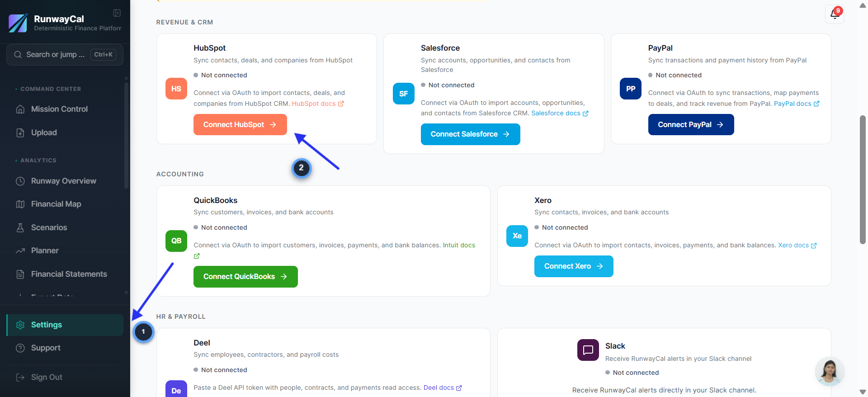The image size is (868, 397).
Task: Click scroll-down arrow of page scrollbar
Action: (x=863, y=392)
